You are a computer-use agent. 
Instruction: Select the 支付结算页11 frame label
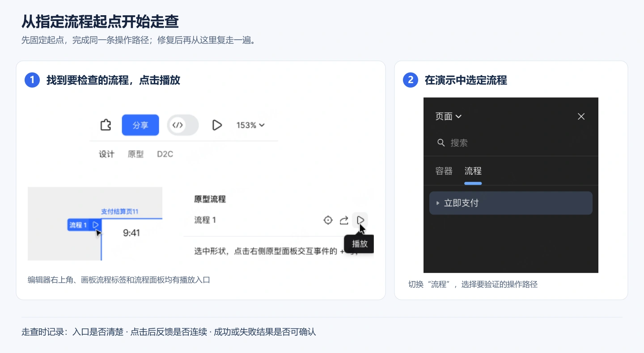pos(119,211)
